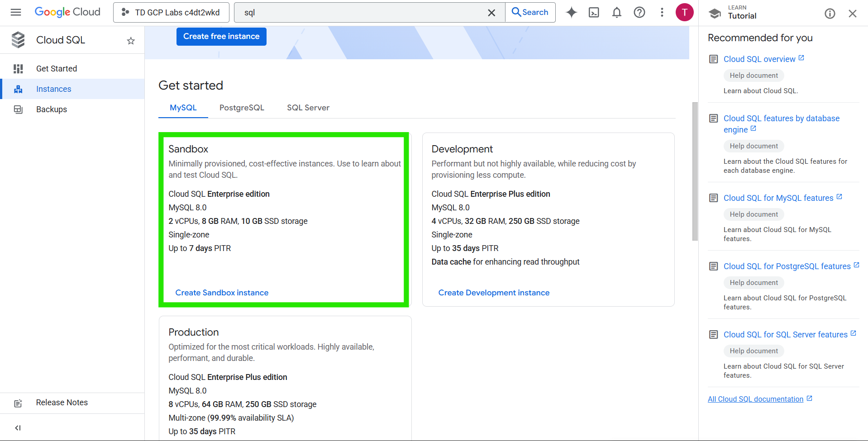
Task: Click the Backups sidebar icon
Action: [x=18, y=109]
